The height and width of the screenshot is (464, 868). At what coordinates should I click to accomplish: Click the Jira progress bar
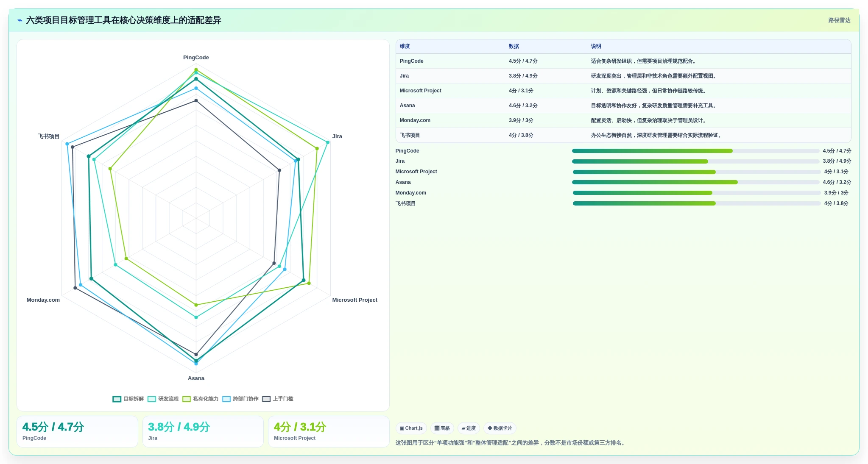click(695, 161)
